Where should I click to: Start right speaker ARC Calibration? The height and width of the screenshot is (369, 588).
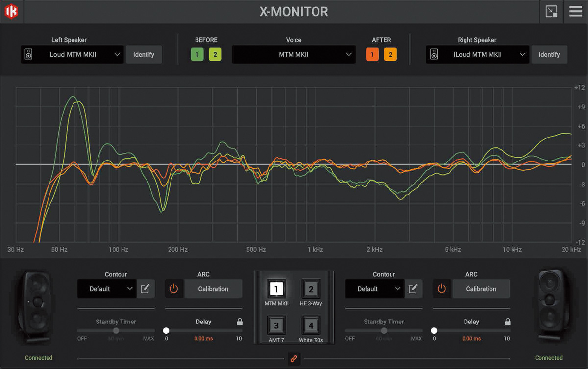pos(481,289)
